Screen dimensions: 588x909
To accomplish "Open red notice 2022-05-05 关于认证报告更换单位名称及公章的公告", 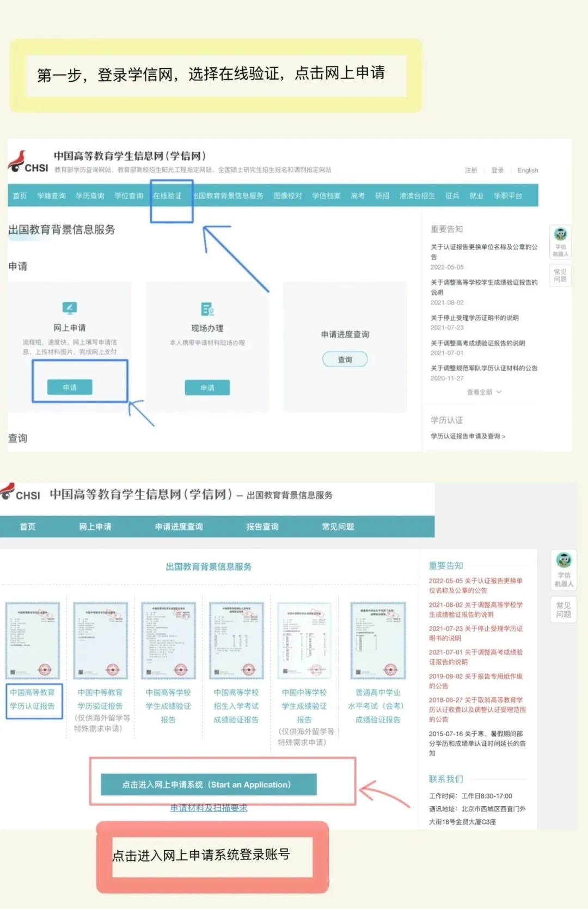I will (476, 585).
